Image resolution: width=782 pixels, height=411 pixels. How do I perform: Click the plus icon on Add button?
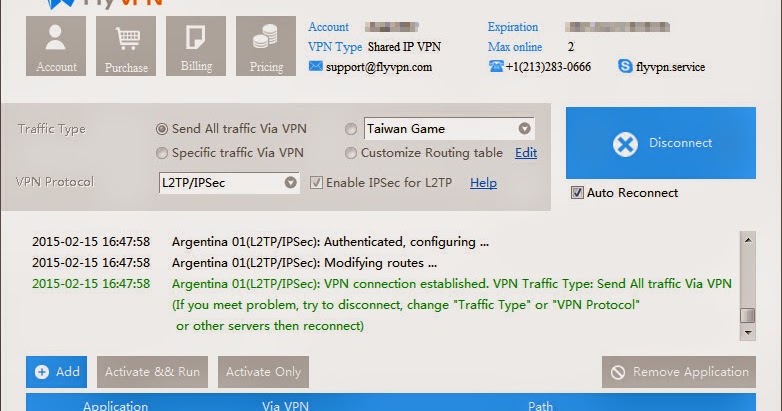coord(42,372)
